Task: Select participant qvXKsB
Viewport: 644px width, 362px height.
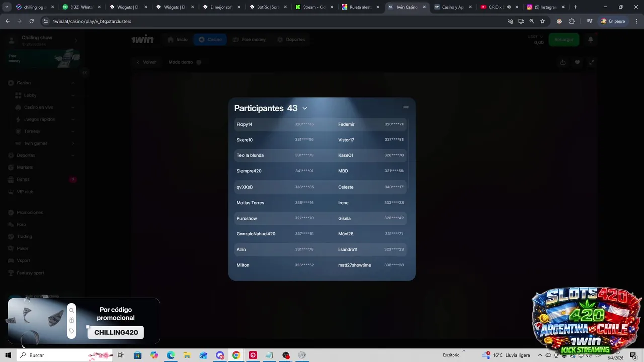Action: [x=245, y=187]
